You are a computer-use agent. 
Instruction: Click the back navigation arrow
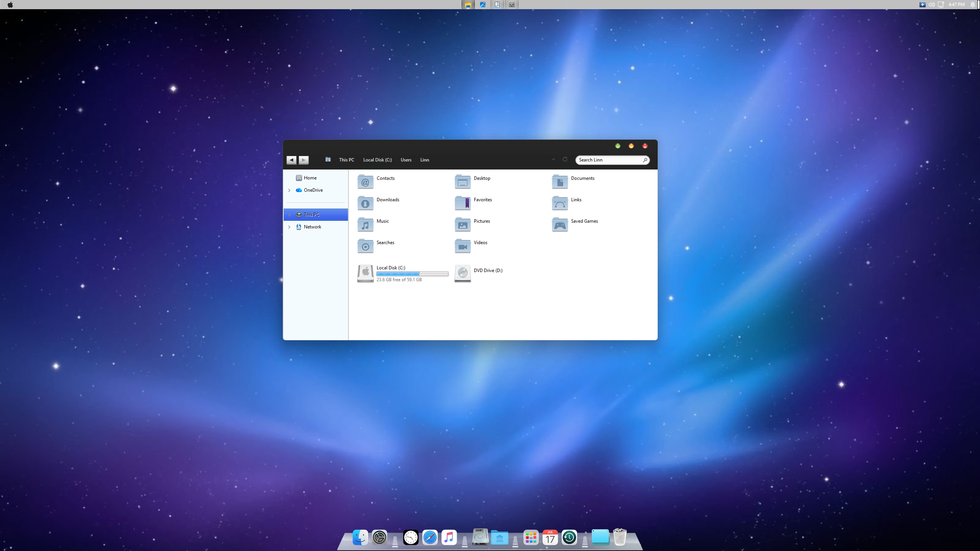291,160
